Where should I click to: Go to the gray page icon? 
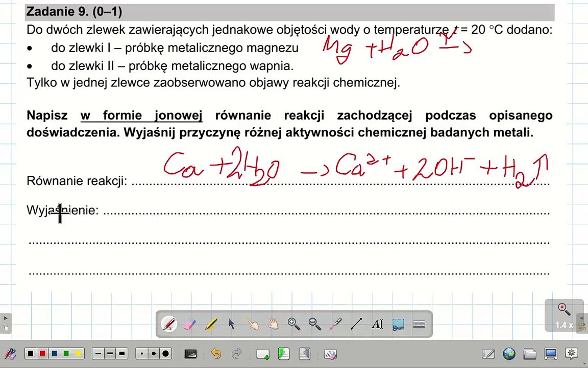tap(305, 354)
